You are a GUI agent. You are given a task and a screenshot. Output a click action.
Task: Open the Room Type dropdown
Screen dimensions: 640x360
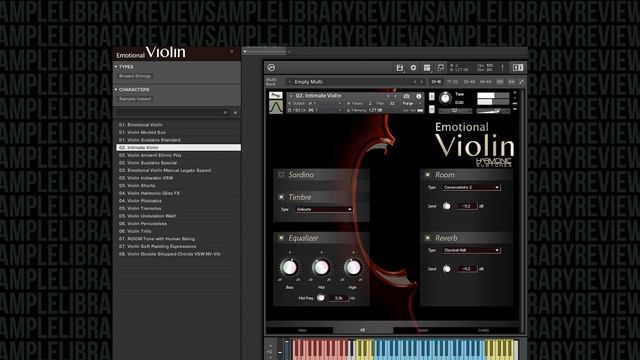coord(471,187)
